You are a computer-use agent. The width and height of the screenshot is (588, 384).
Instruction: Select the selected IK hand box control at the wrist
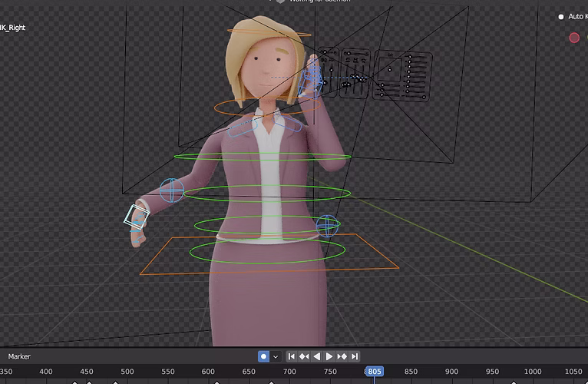pyautogui.click(x=137, y=217)
